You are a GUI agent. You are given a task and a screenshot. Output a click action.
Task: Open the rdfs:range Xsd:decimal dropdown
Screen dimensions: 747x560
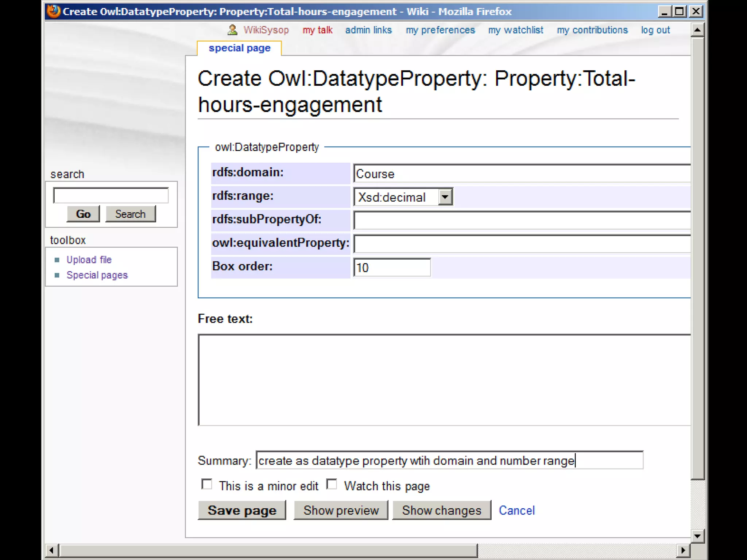pyautogui.click(x=445, y=197)
